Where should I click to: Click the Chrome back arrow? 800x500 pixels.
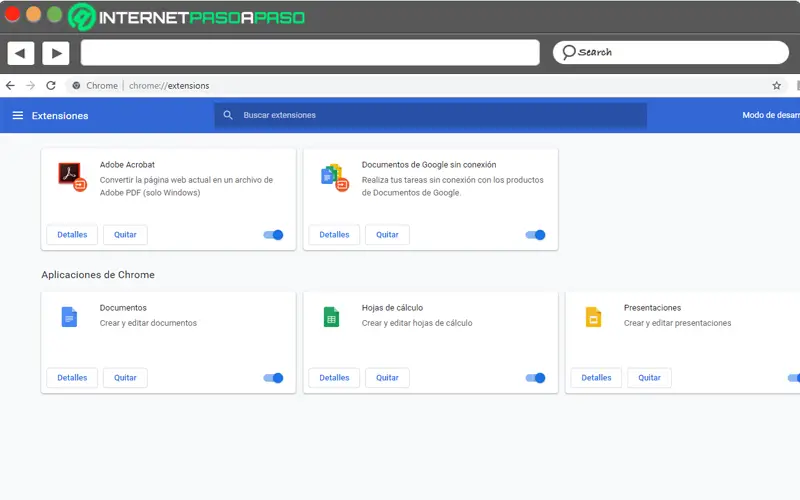pyautogui.click(x=10, y=86)
